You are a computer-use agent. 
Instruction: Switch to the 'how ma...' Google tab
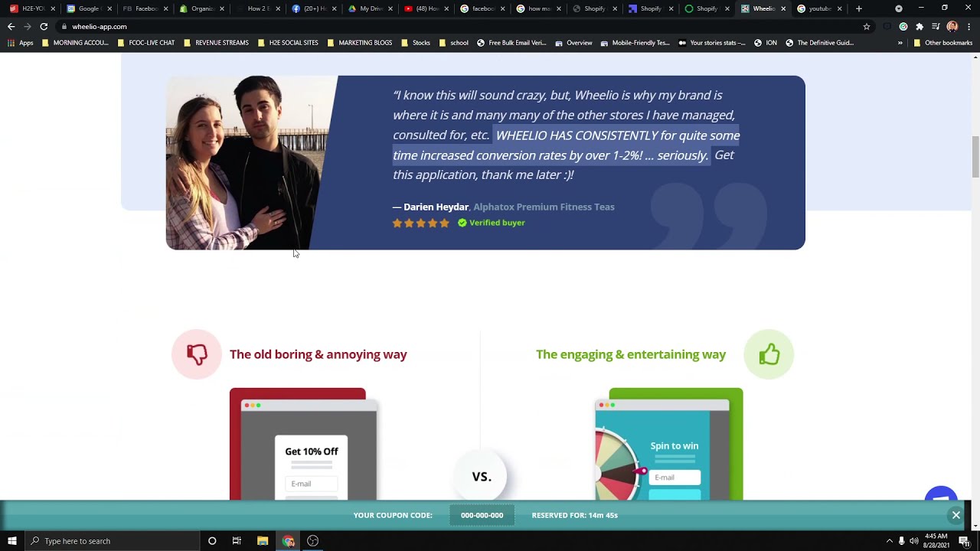pyautogui.click(x=538, y=8)
